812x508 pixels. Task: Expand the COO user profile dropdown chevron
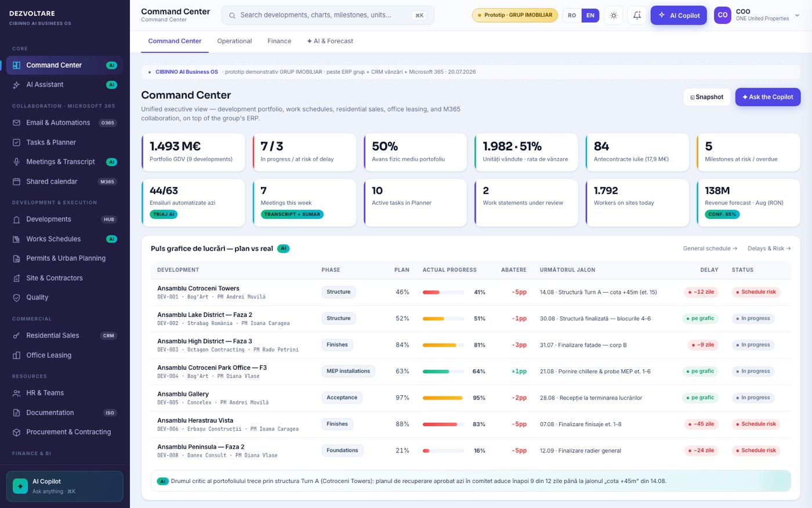point(797,15)
